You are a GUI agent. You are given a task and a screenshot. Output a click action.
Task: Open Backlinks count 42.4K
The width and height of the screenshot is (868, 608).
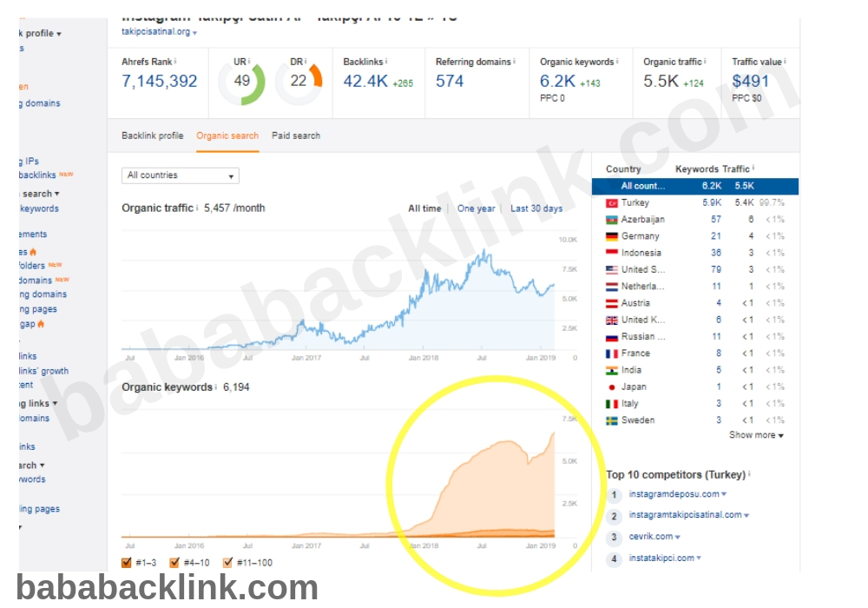pyautogui.click(x=365, y=82)
